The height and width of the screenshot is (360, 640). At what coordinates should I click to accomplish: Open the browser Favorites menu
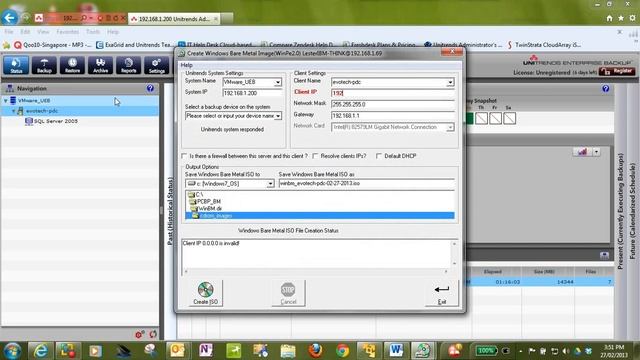point(67,31)
